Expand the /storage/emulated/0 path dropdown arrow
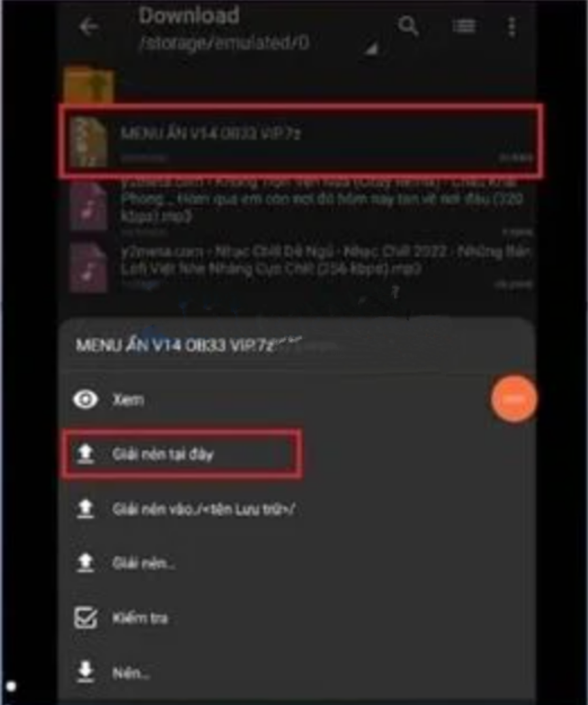Screen dimensions: 588x705 [371, 48]
